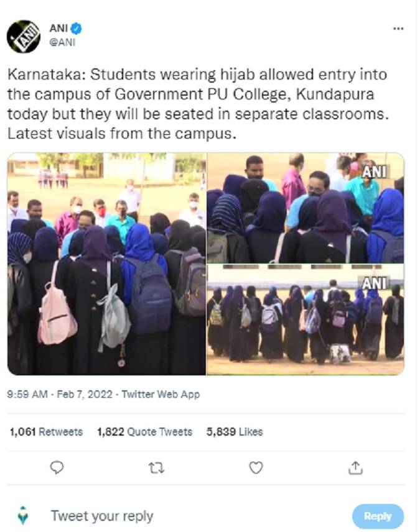Open the ANI profile avatar
The image size is (420, 532).
click(24, 37)
